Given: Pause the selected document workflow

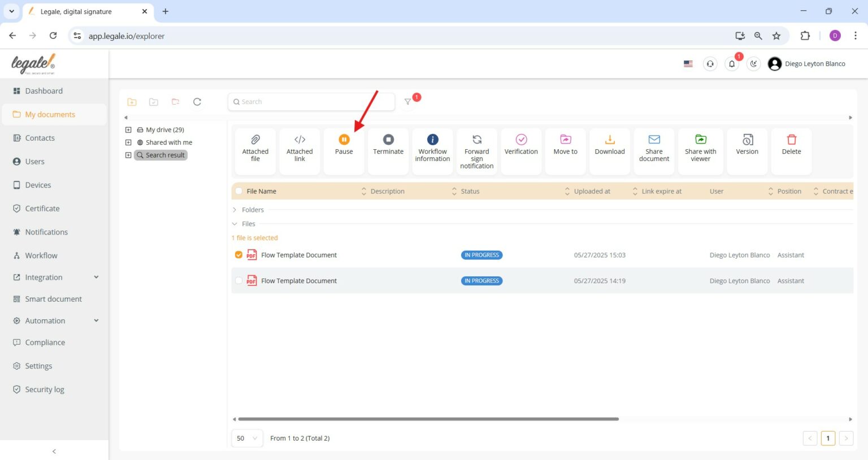Looking at the screenshot, I should click(x=343, y=148).
